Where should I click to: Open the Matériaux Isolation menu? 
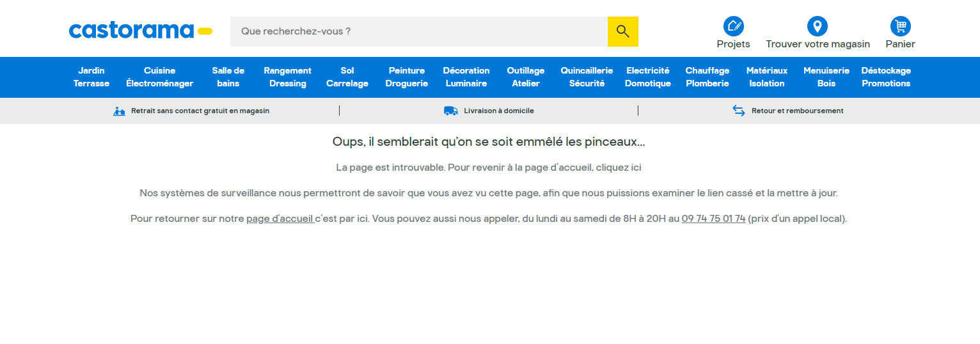click(x=767, y=77)
